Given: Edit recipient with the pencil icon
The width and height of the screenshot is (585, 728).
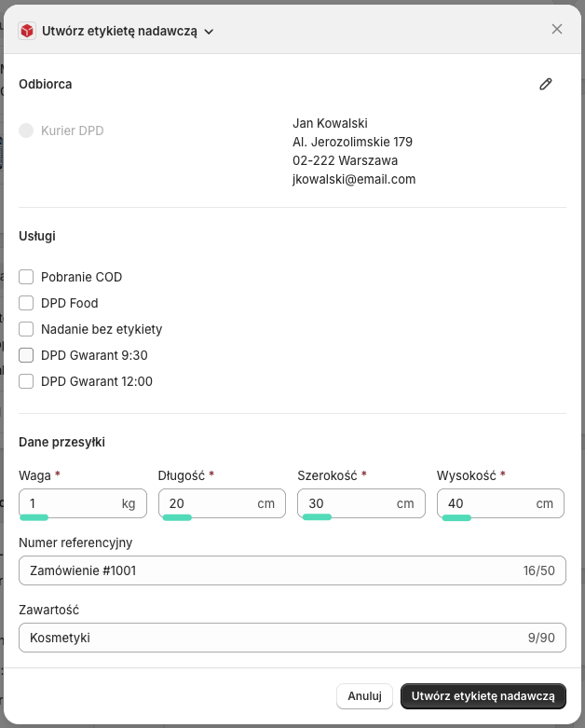Looking at the screenshot, I should 546,84.
